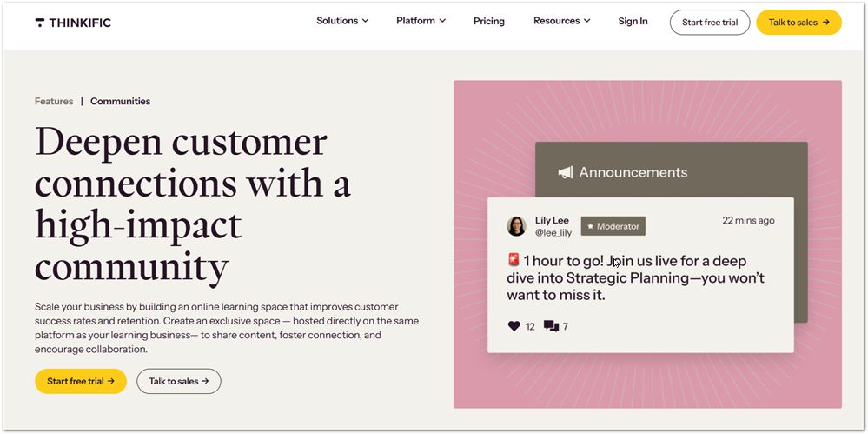Click the Thinkific logo icon
The height and width of the screenshot is (434, 868).
tap(40, 23)
